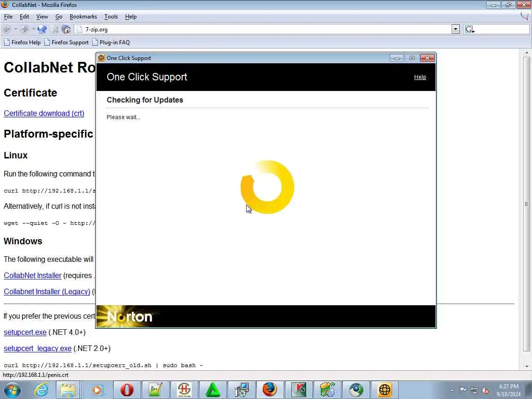Open the Forward history dropdown arrow
This screenshot has height=399, width=532.
click(x=33, y=29)
